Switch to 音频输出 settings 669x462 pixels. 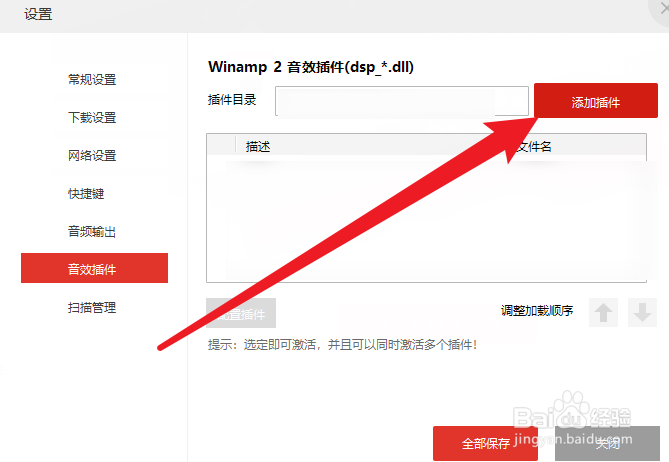tap(92, 231)
